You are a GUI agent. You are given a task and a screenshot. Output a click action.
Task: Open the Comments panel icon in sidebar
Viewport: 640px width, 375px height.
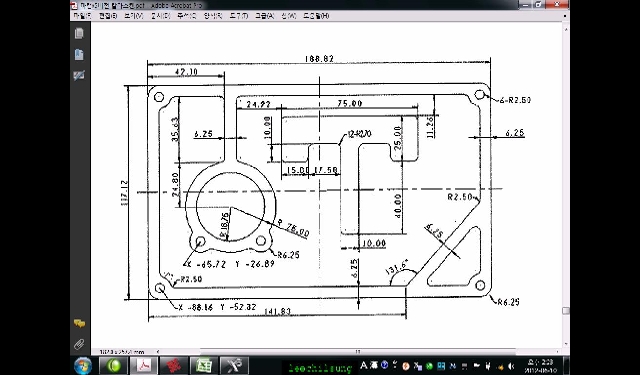79,324
